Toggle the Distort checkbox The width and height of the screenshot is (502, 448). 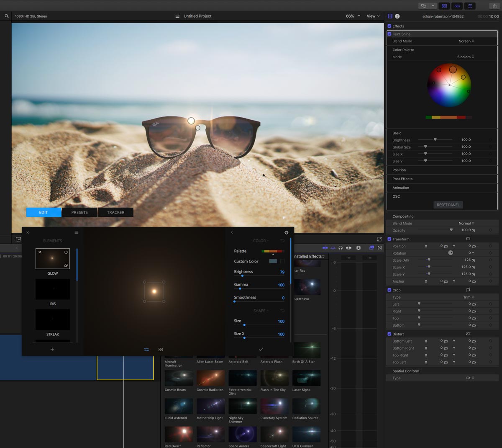tap(389, 334)
